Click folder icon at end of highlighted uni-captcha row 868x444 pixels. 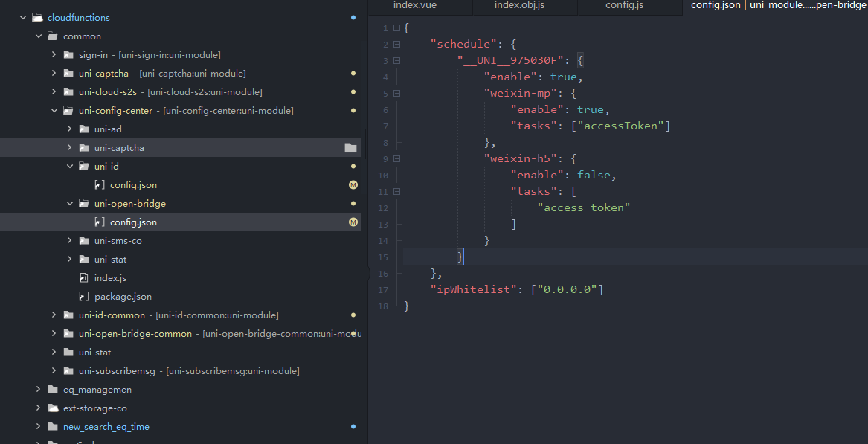350,148
